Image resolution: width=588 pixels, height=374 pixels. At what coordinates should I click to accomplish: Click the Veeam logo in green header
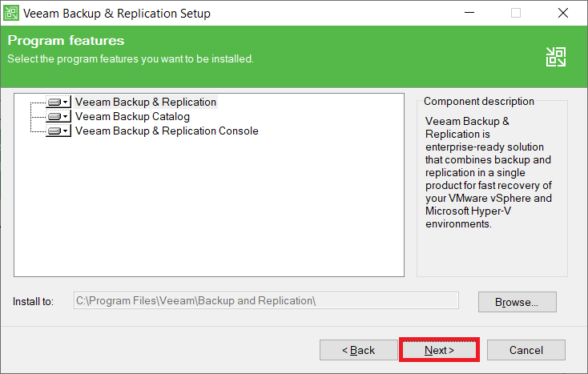tap(556, 56)
